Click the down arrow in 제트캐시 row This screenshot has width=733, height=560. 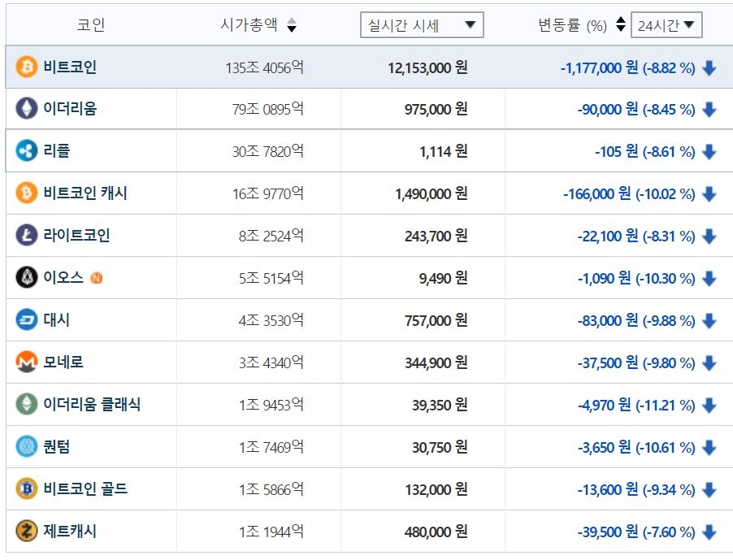click(709, 532)
